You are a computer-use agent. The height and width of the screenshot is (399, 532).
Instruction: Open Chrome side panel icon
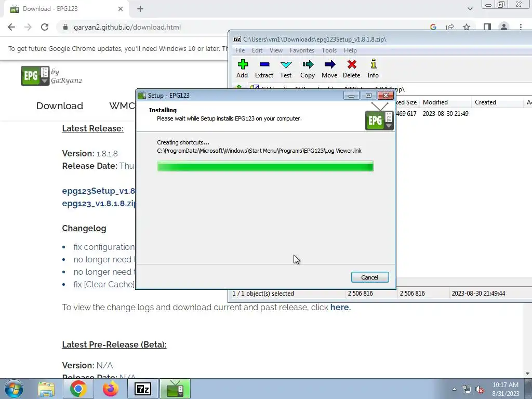(487, 27)
